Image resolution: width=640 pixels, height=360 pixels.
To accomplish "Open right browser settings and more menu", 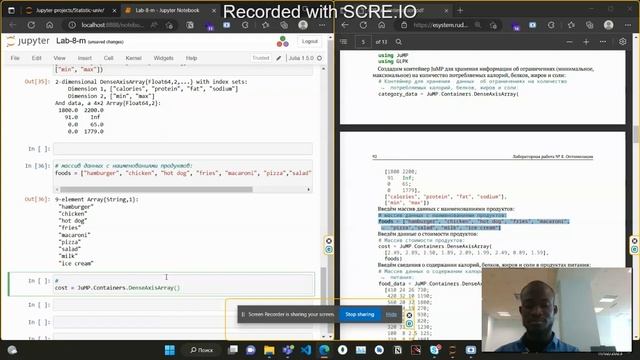I will click(x=628, y=25).
